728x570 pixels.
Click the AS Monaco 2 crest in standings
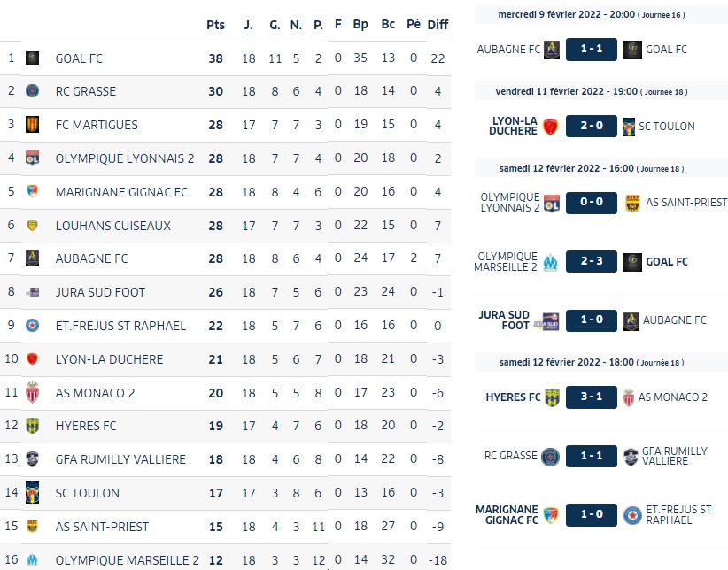coord(32,393)
